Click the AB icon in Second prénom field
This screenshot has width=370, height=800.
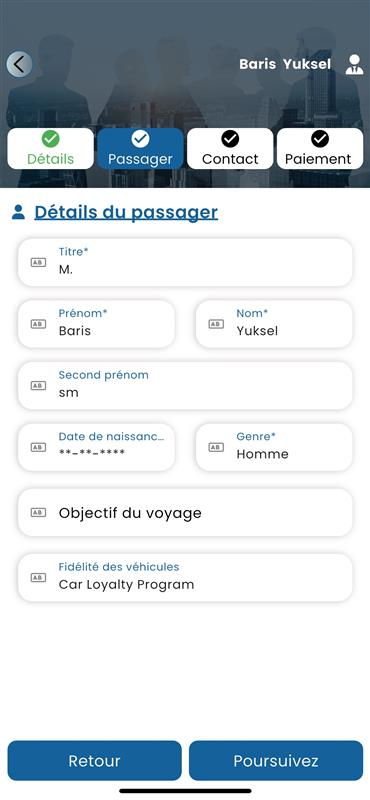pyautogui.click(x=38, y=385)
